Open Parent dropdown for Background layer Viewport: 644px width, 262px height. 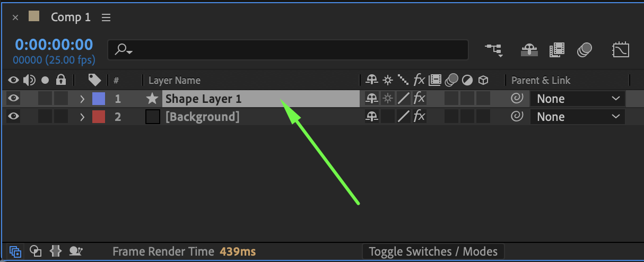point(578,117)
